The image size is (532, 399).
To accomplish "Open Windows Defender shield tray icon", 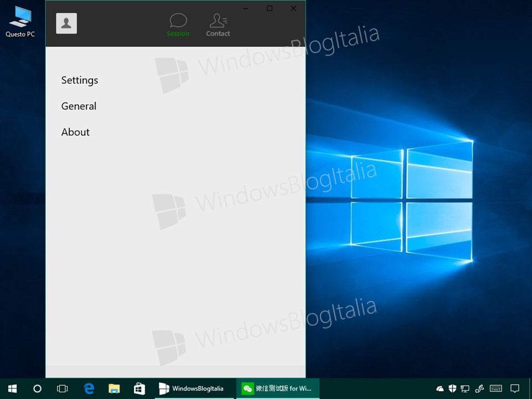I will (452, 388).
